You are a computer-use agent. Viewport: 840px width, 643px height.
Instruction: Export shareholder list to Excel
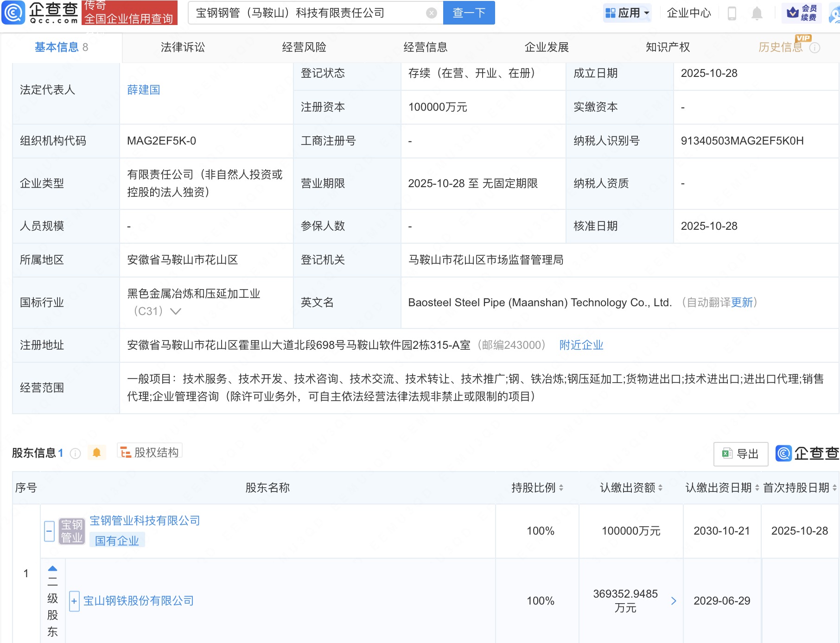(x=740, y=454)
